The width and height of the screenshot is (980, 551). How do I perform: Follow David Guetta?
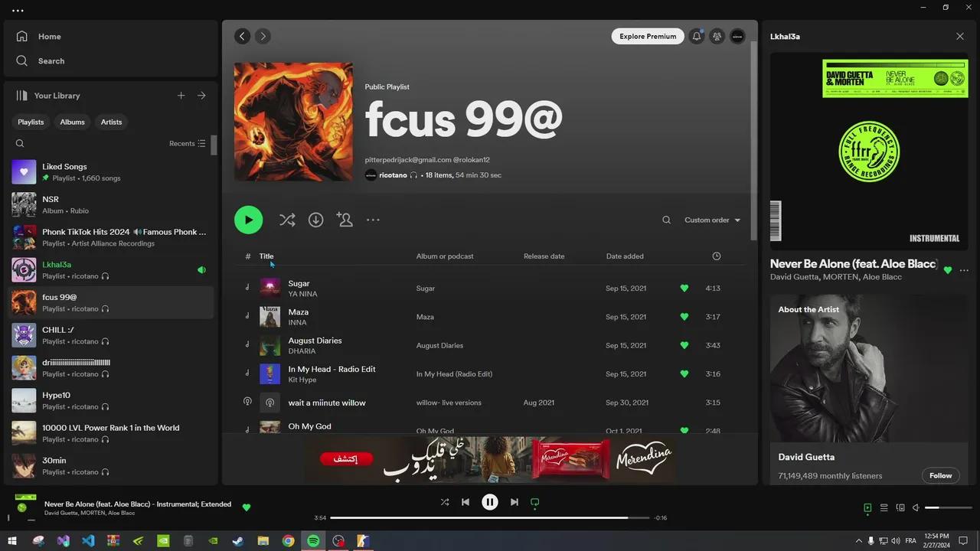pos(941,475)
